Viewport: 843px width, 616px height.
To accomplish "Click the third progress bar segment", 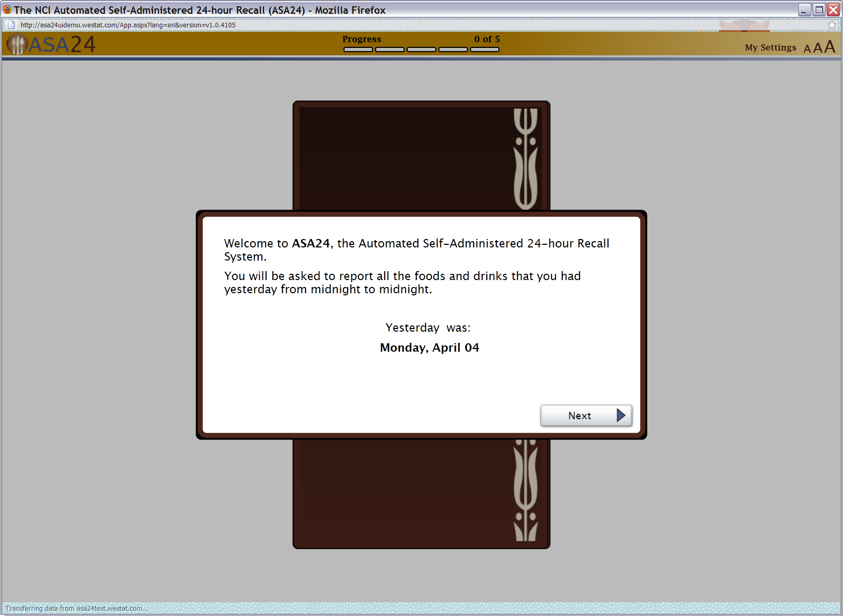I will coord(421,49).
